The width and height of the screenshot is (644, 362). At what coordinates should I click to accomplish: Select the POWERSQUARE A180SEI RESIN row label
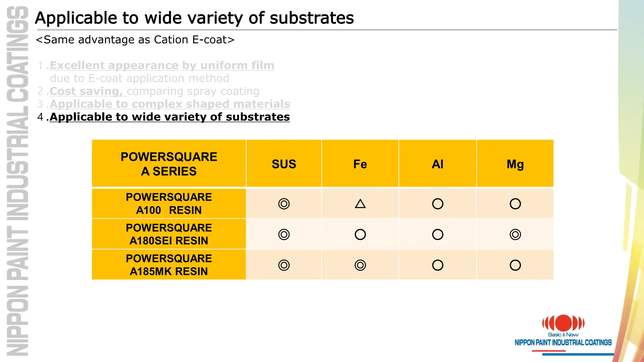click(x=169, y=234)
